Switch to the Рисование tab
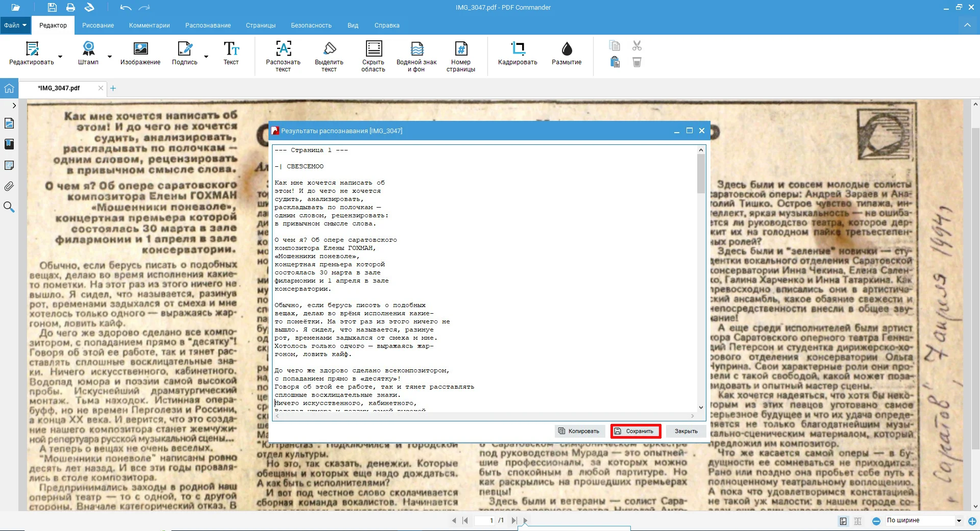The width and height of the screenshot is (980, 531). [98, 25]
